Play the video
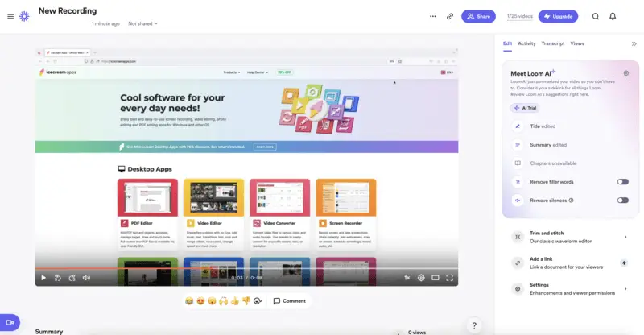Image resolution: width=644 pixels, height=335 pixels. 43,278
